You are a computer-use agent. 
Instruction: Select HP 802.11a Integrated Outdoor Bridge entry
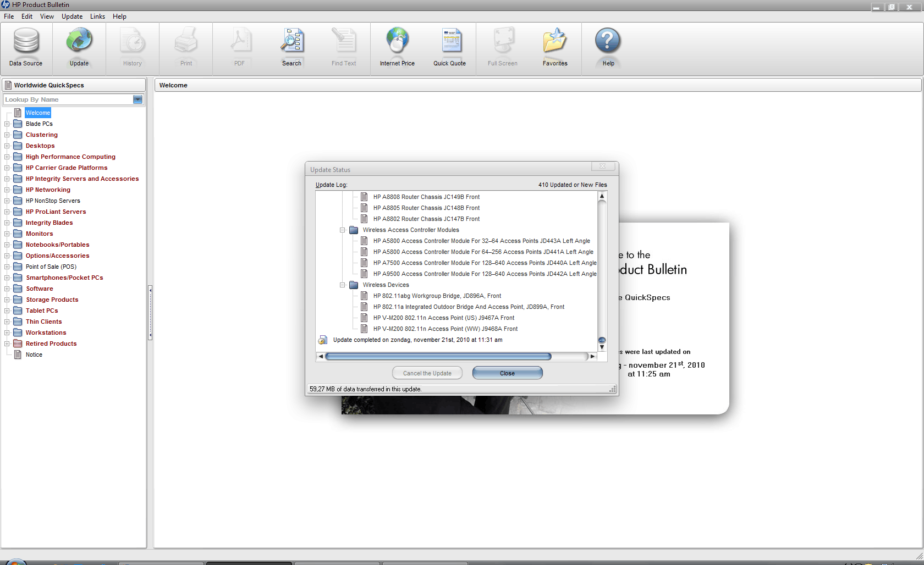click(x=469, y=307)
